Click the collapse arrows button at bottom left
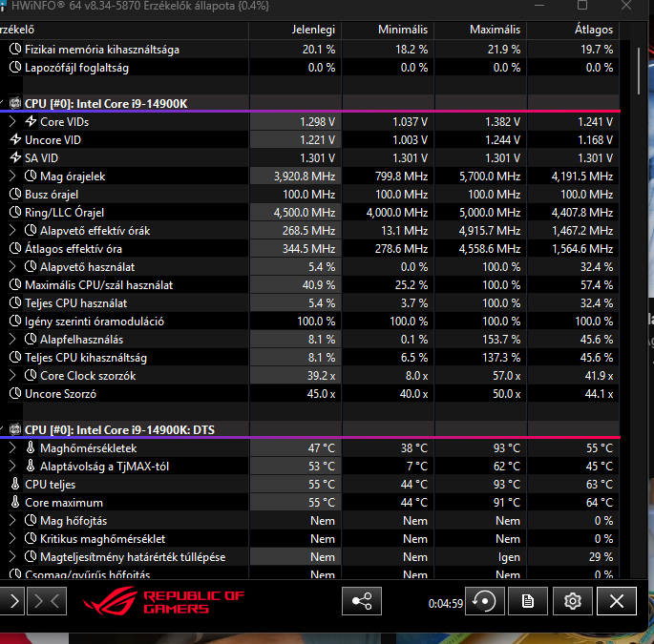Image resolution: width=654 pixels, height=644 pixels. click(47, 601)
